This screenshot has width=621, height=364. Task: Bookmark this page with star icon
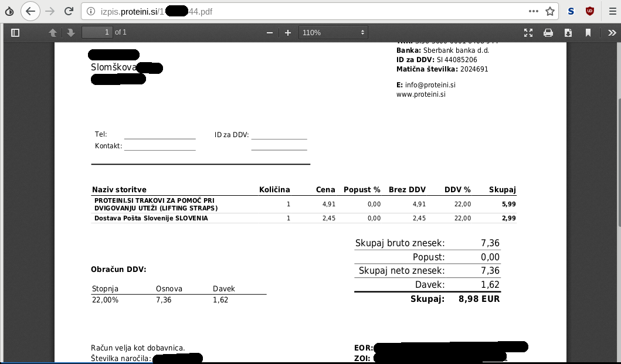click(549, 11)
